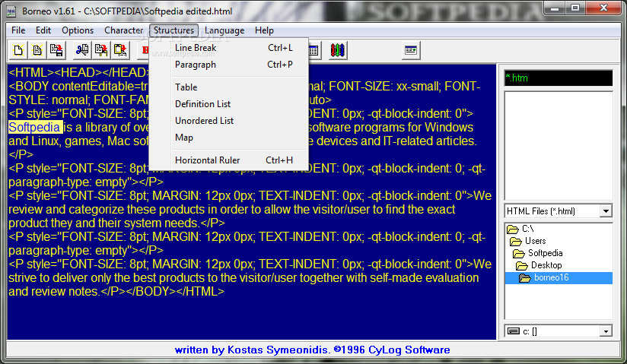Click the Borneo app icon in title bar
The image size is (627, 364).
(11, 11)
